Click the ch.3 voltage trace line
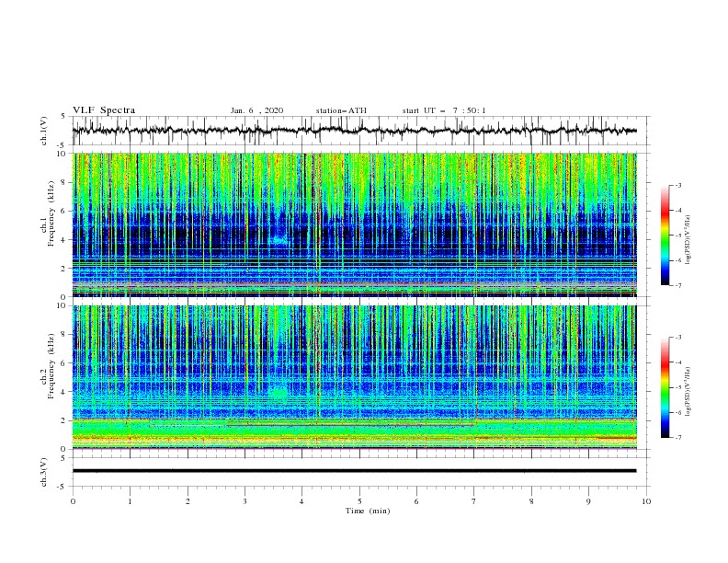 [x=354, y=471]
